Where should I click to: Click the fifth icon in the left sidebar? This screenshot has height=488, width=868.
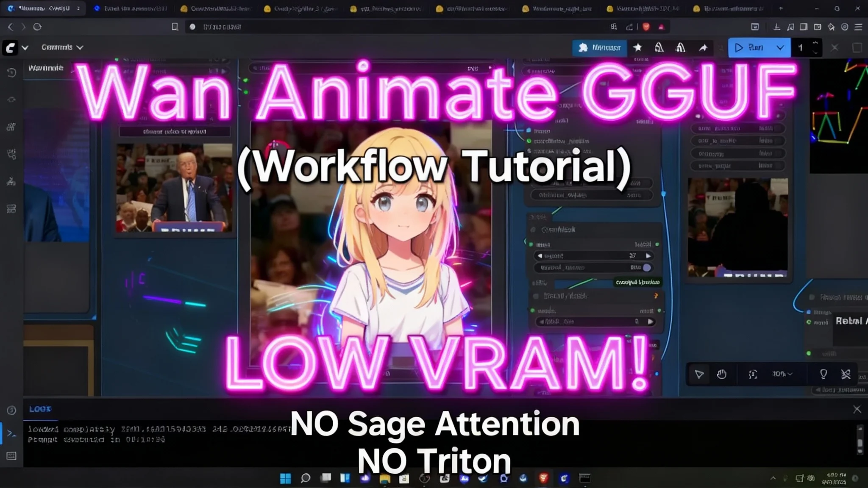[x=11, y=181]
